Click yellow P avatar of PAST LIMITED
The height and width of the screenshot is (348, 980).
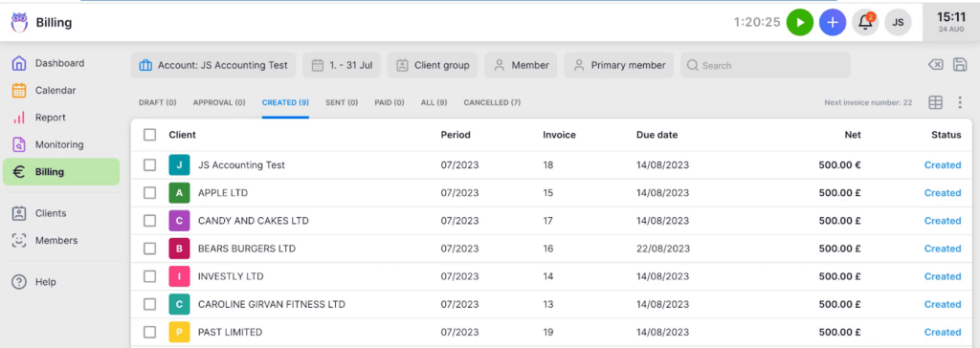(x=179, y=332)
